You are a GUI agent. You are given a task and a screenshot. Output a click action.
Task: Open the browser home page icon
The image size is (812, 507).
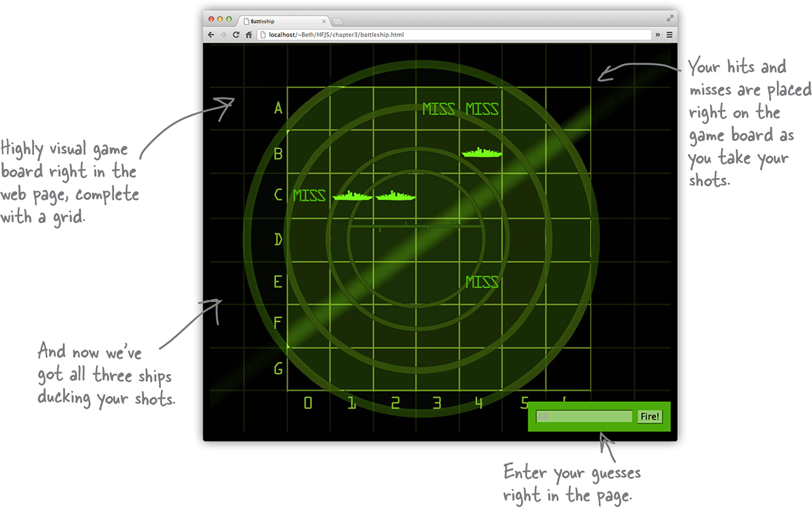point(249,35)
